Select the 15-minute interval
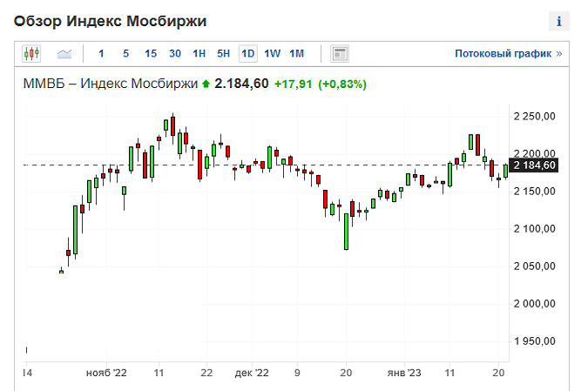 [151, 54]
